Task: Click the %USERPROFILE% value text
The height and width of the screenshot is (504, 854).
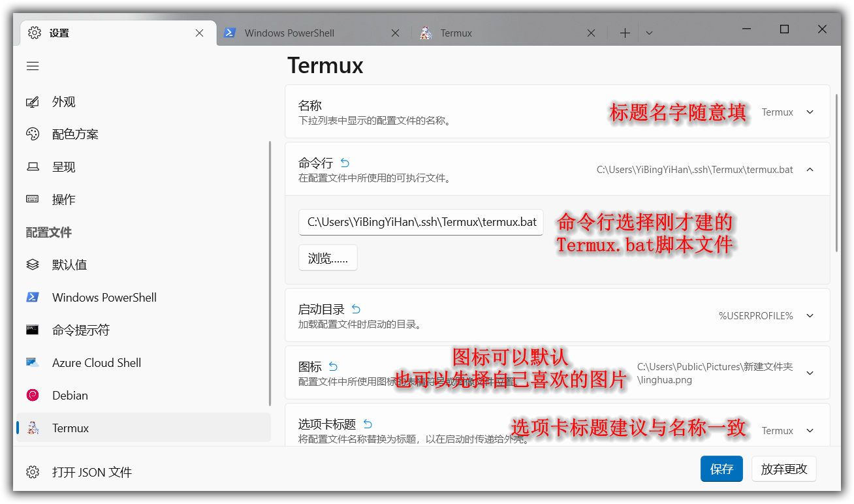Action: (756, 316)
